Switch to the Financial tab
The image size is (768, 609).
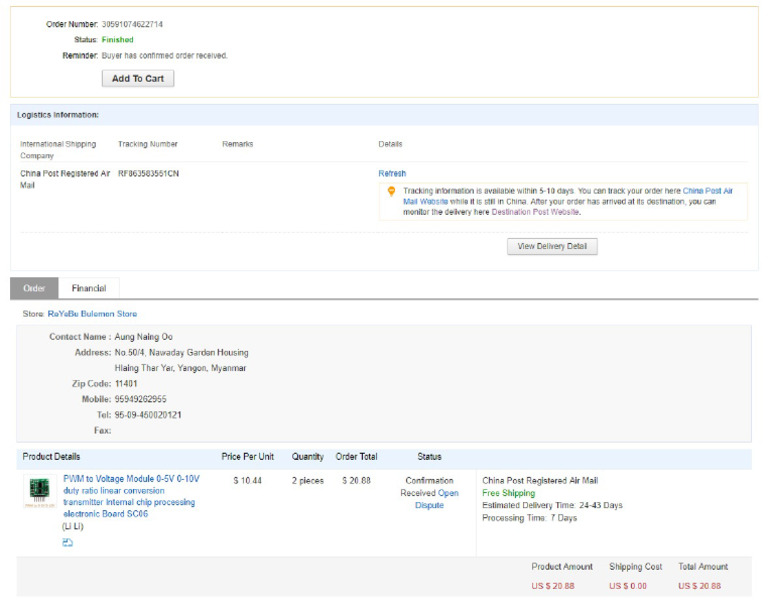pos(89,288)
